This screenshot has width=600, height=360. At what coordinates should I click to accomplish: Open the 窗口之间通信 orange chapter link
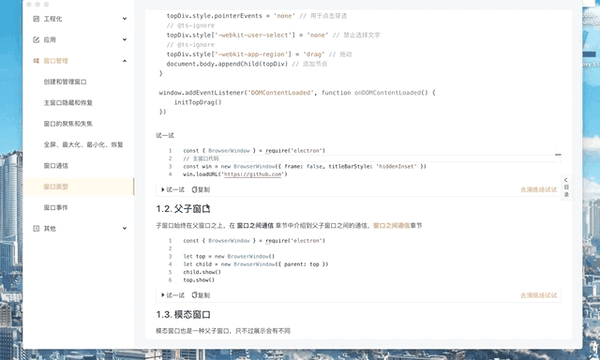click(391, 226)
